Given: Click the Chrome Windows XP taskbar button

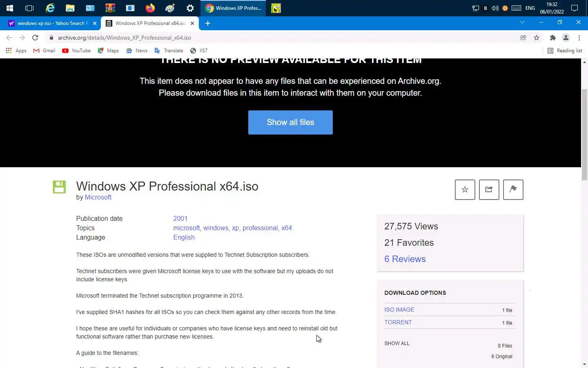Looking at the screenshot, I should coord(233,8).
